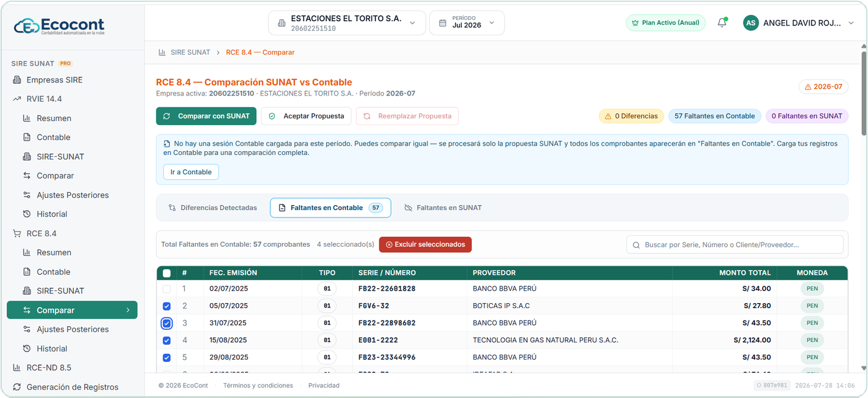This screenshot has height=398, width=868.
Task: Open notifications bell icon
Action: tap(722, 23)
